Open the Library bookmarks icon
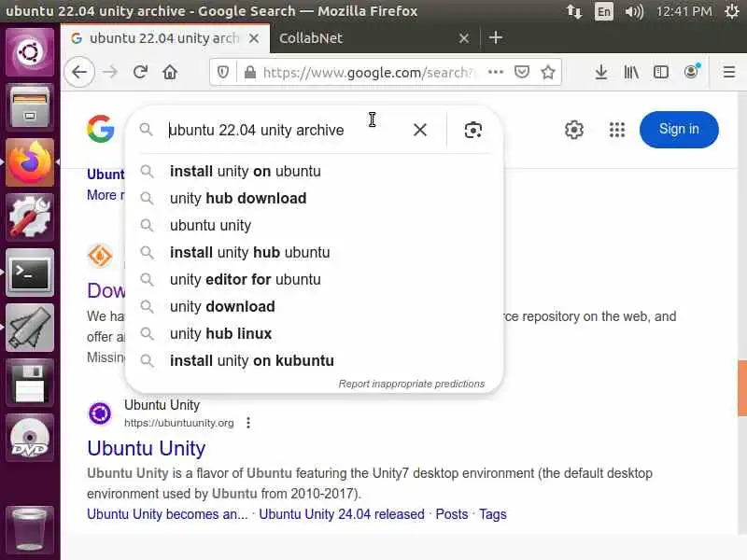The width and height of the screenshot is (747, 560). [x=631, y=73]
